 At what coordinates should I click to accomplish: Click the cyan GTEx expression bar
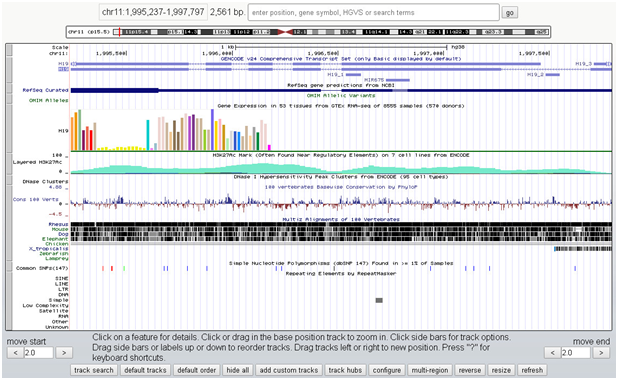pos(148,135)
